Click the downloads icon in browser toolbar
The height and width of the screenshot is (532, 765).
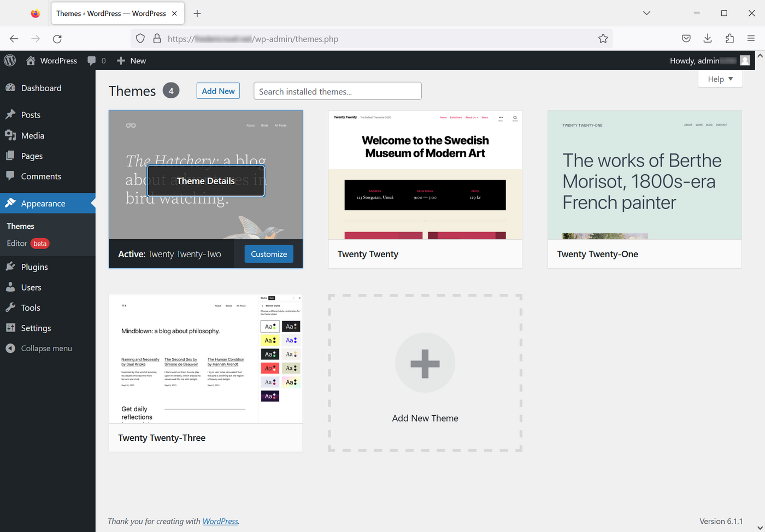point(708,38)
